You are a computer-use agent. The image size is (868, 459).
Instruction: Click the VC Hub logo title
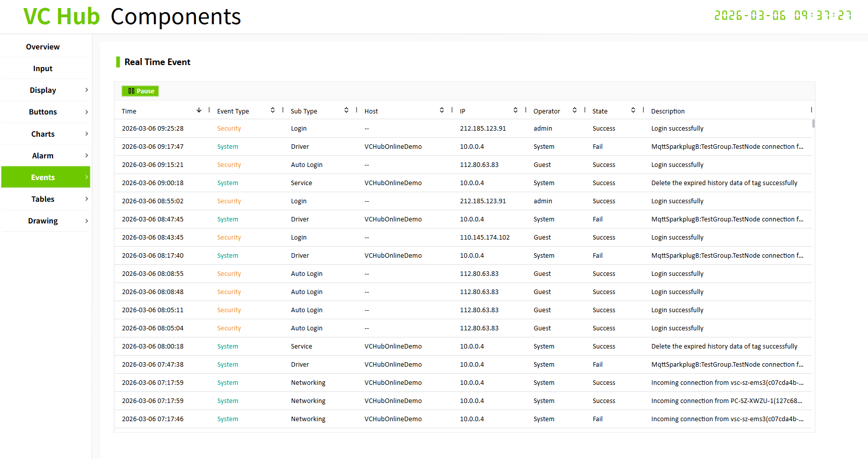[62, 17]
